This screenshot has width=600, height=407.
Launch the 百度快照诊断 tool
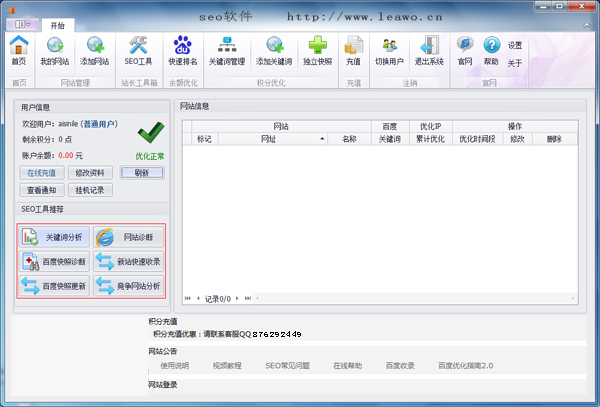[x=54, y=262]
